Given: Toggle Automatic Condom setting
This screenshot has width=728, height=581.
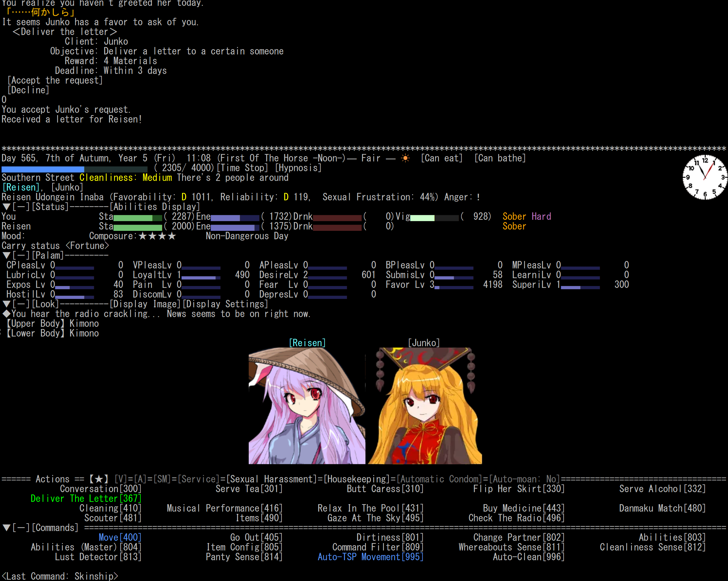Looking at the screenshot, I should [439, 479].
